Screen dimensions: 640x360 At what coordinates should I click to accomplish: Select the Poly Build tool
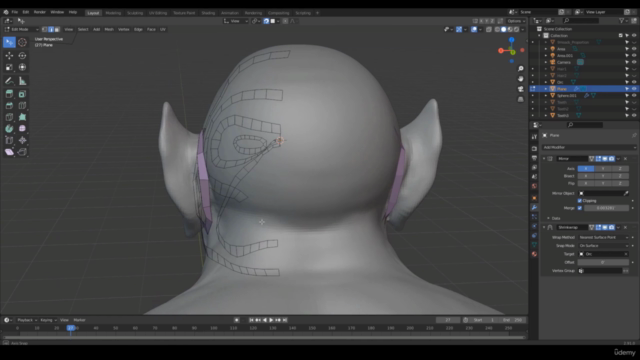point(22,117)
